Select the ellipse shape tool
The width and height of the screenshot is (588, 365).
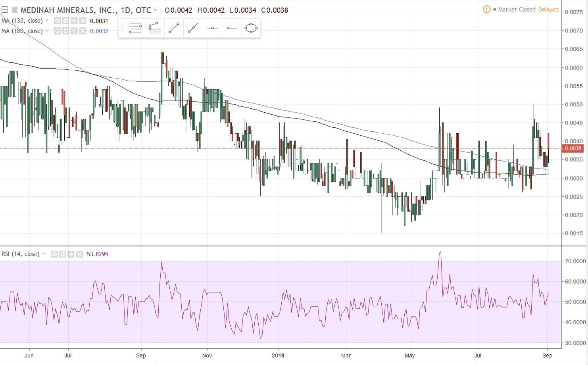pos(251,28)
